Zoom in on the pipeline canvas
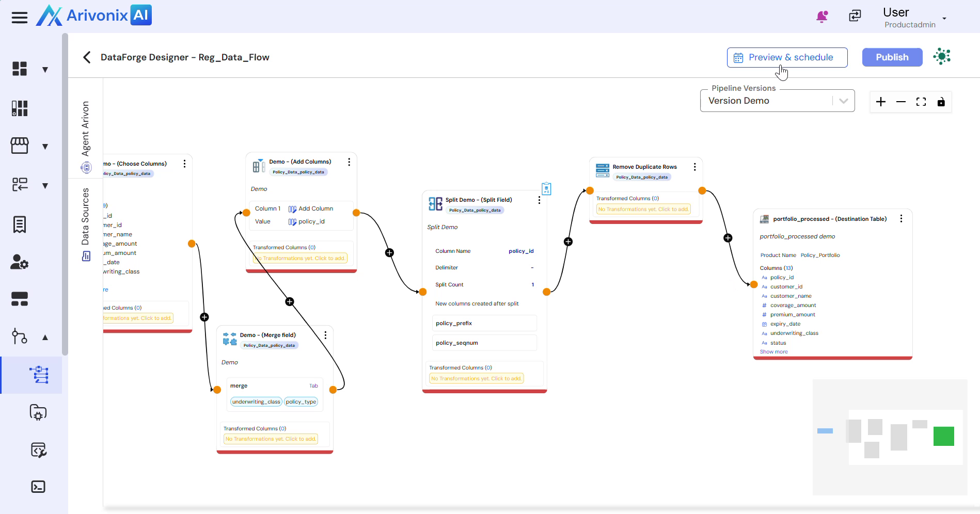The image size is (980, 514). (x=881, y=102)
